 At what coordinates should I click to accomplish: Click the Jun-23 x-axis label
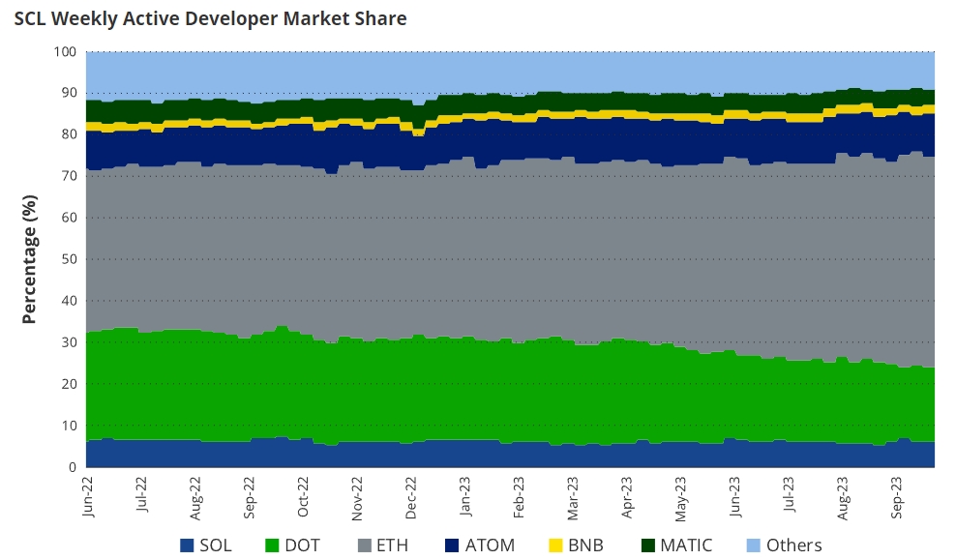(x=734, y=496)
